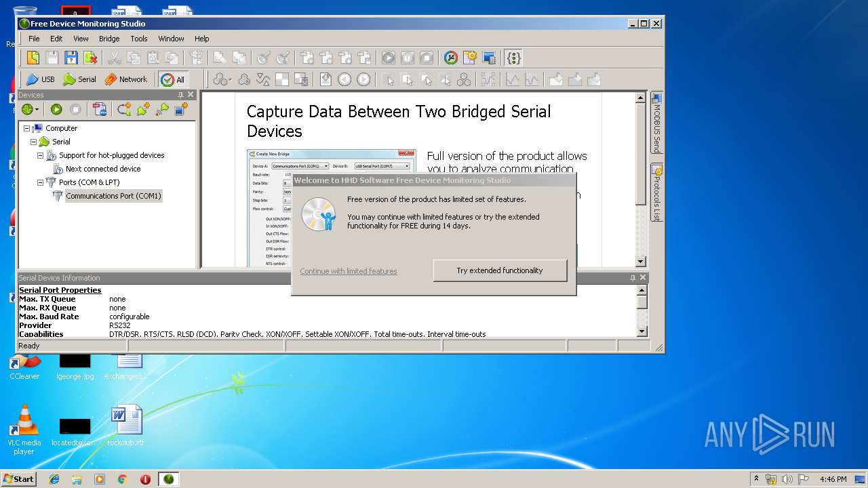The width and height of the screenshot is (868, 488).
Task: Click the add remote serial source icon
Action: pyautogui.click(x=162, y=109)
